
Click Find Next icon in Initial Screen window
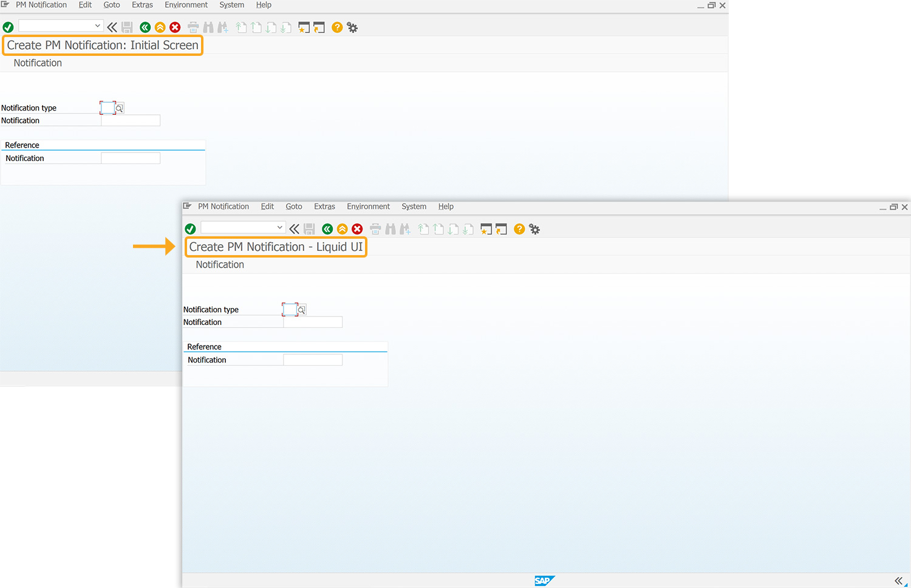[223, 27]
